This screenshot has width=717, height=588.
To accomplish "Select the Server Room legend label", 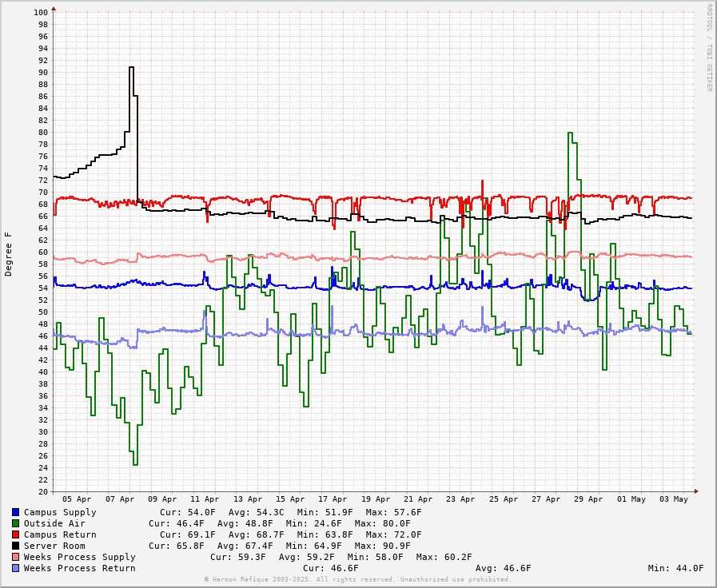I will pyautogui.click(x=54, y=546).
